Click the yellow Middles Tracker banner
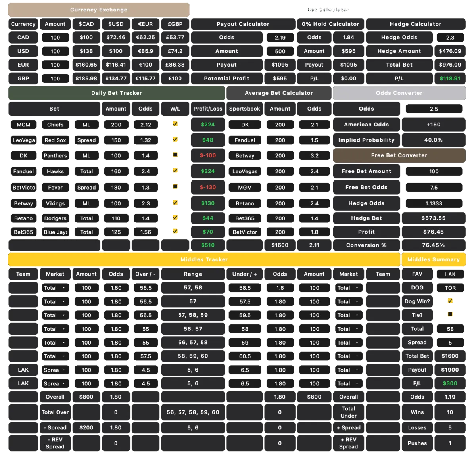Viewport: 476px width, 456px height. click(204, 259)
